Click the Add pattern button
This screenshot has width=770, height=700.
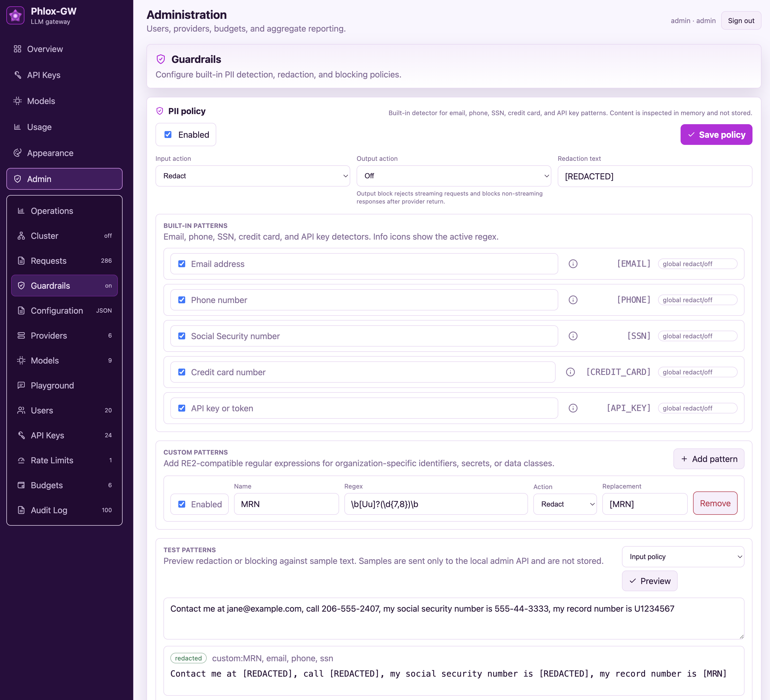(x=708, y=459)
